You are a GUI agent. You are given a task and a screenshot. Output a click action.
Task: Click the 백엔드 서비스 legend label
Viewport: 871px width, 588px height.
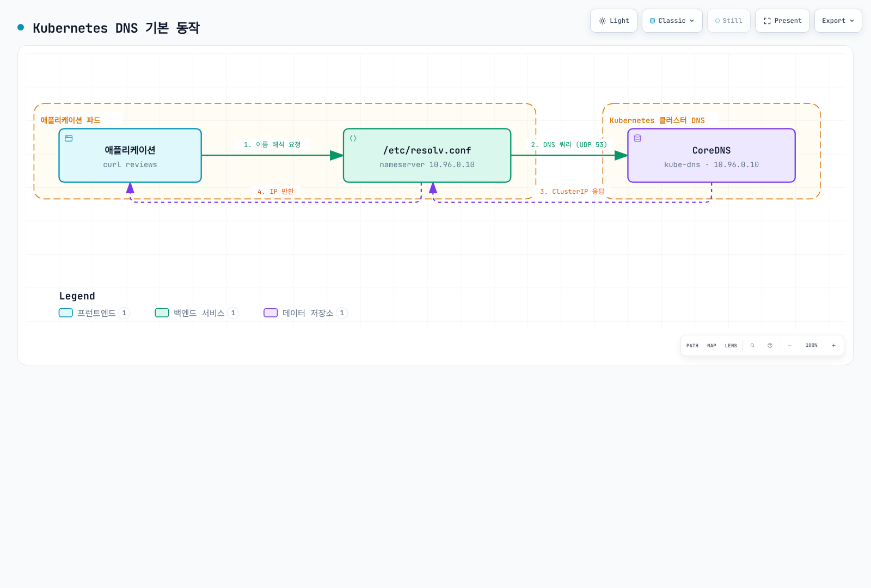coord(199,313)
